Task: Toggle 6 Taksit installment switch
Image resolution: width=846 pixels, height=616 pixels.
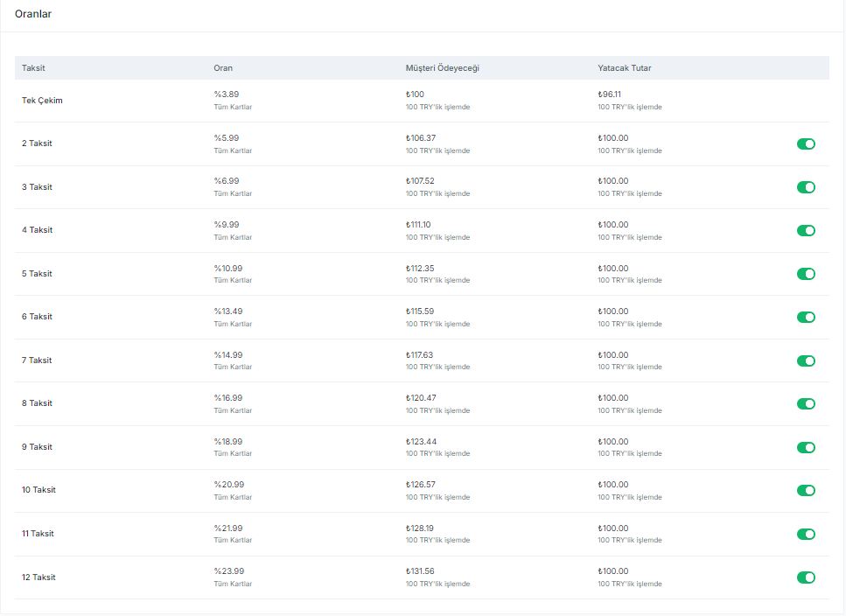Action: coord(806,317)
